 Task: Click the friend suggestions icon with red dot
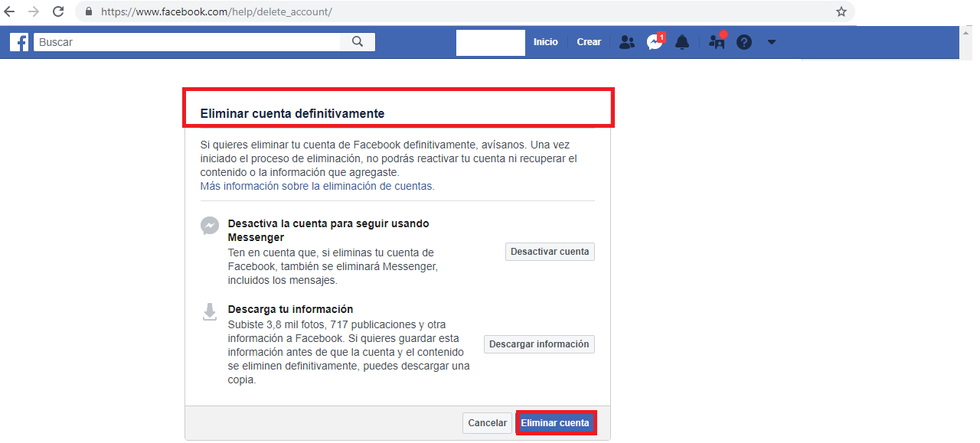click(x=717, y=41)
